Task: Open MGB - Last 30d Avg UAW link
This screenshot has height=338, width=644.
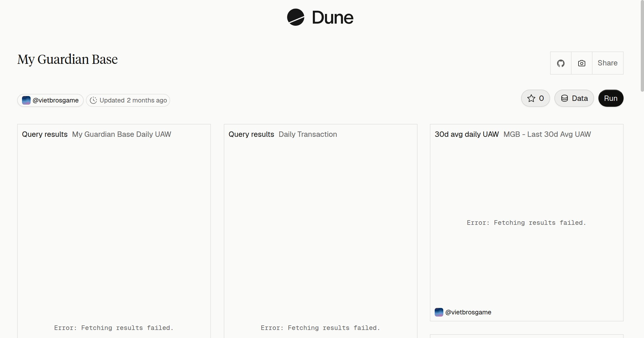Action: tap(547, 134)
